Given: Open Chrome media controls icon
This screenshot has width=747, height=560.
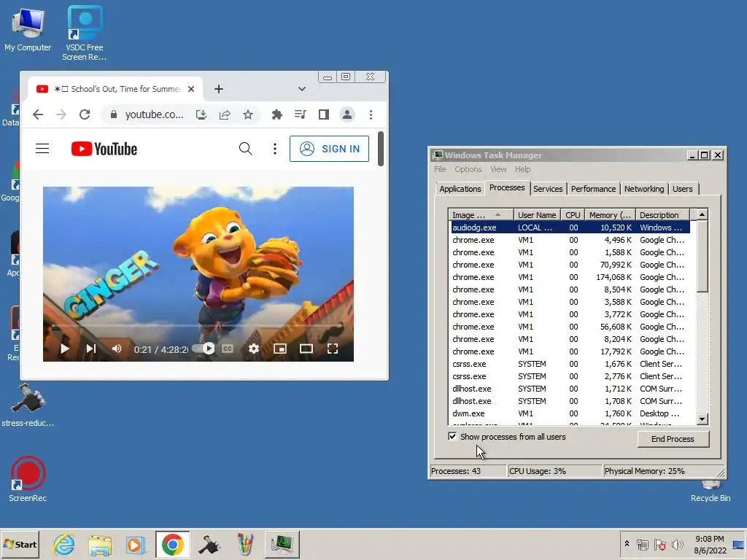Looking at the screenshot, I should point(300,114).
